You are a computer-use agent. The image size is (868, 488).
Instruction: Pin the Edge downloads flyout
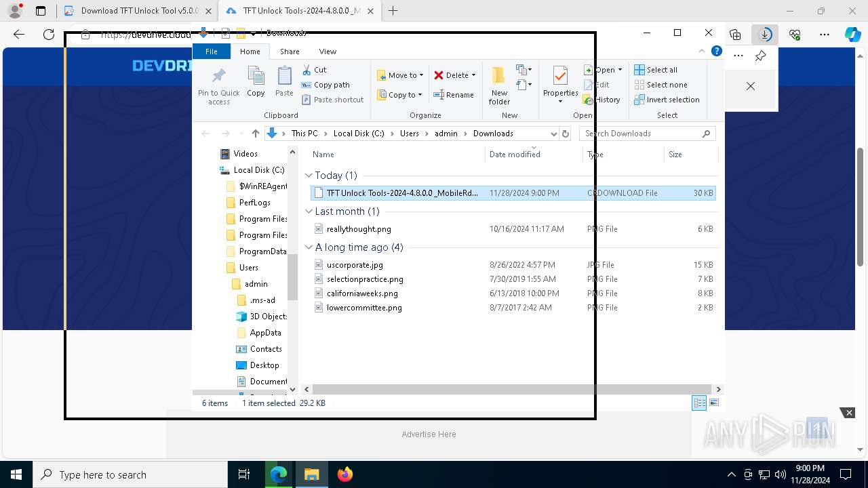click(x=760, y=56)
